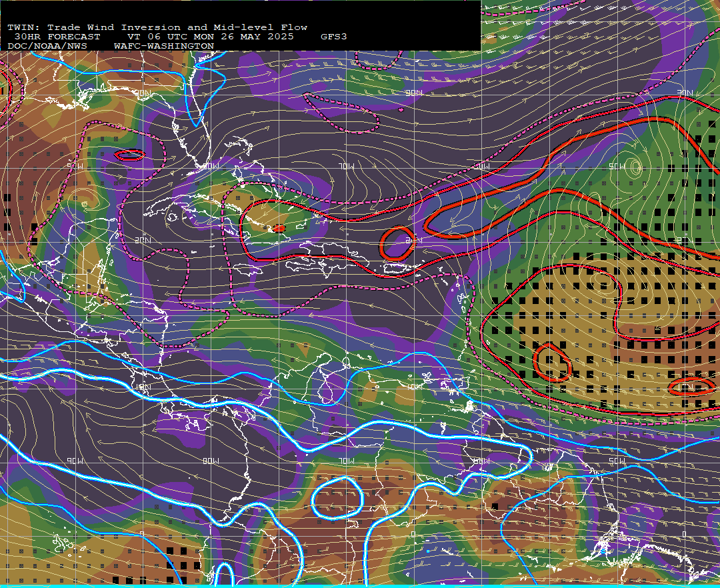Click the small filled red contour south of eastern Cuba

[x=279, y=228]
